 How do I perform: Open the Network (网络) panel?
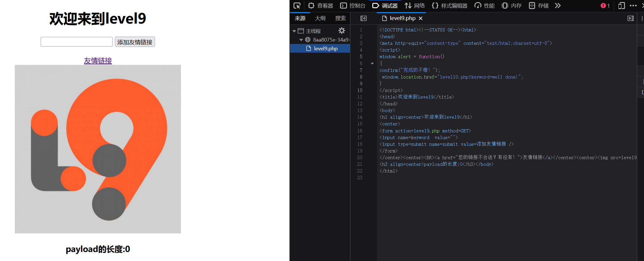(415, 6)
